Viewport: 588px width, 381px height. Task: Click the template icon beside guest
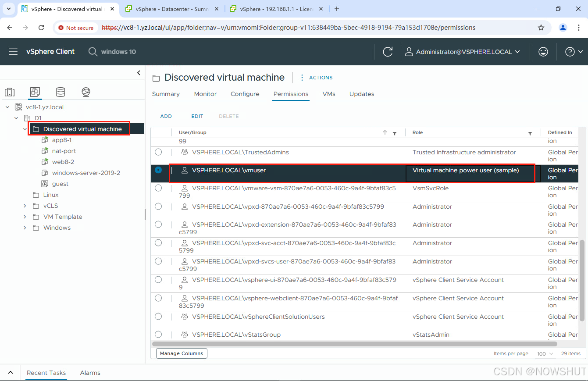[45, 184]
